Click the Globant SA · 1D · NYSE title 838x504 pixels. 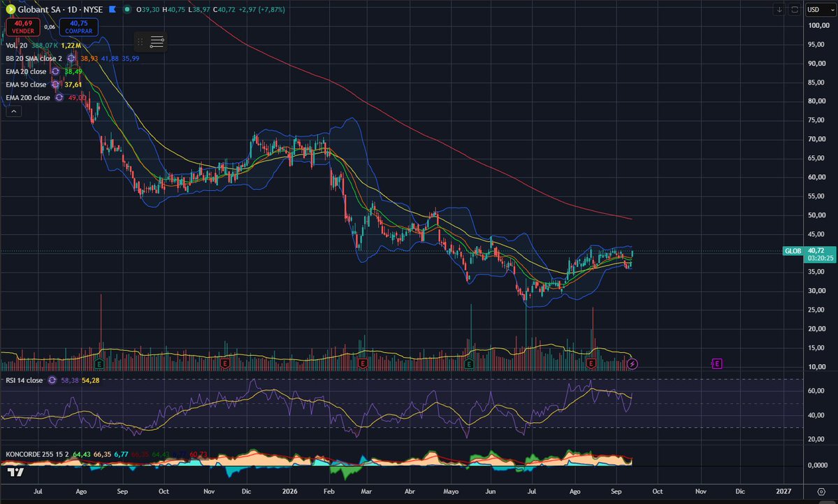click(x=60, y=9)
